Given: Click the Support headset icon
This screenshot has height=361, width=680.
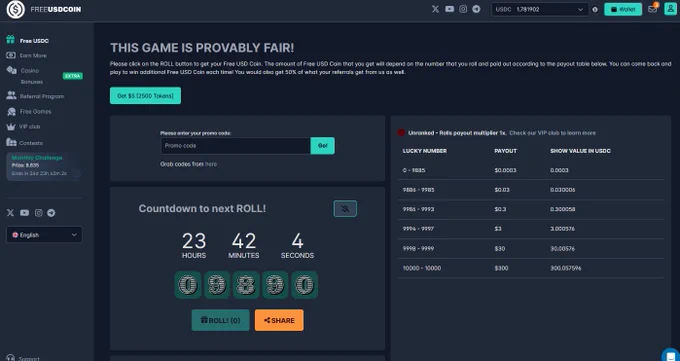Looking at the screenshot, I should (11, 358).
